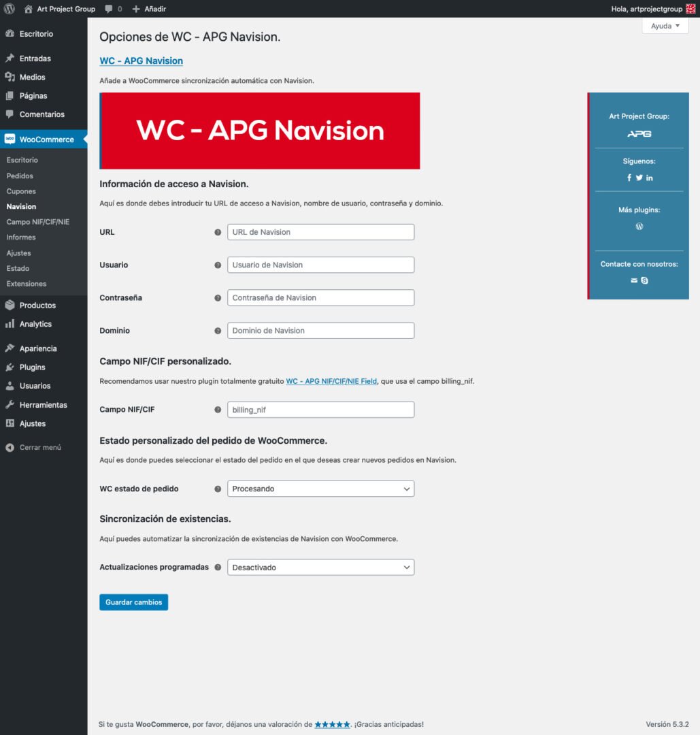Follow the WC - APG NIF/CIF/NIE Field link
The height and width of the screenshot is (735, 700).
pos(331,381)
